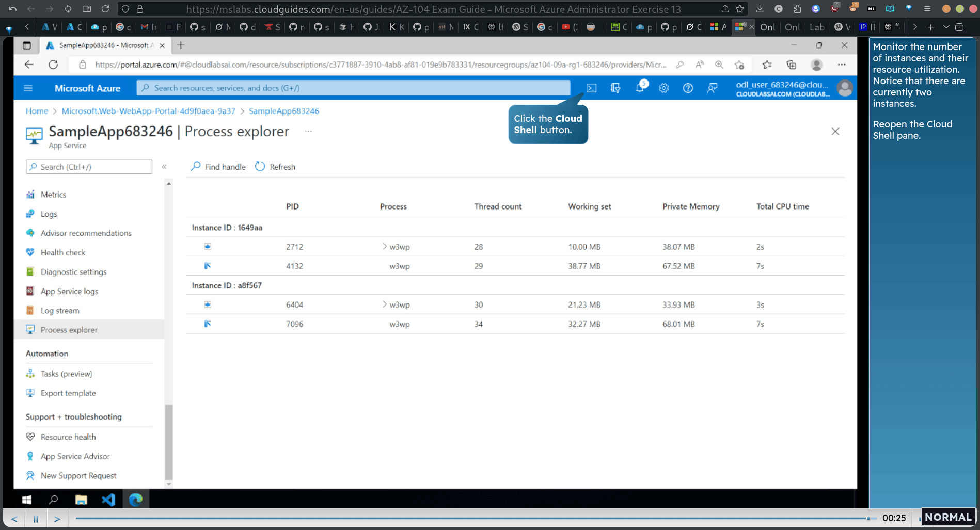Open File Explorer on taskbar

[81, 500]
